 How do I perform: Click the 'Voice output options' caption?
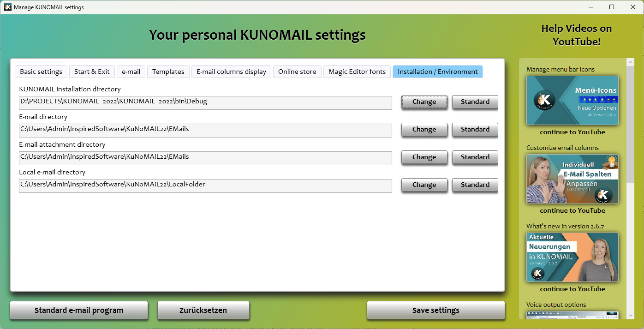(x=556, y=305)
